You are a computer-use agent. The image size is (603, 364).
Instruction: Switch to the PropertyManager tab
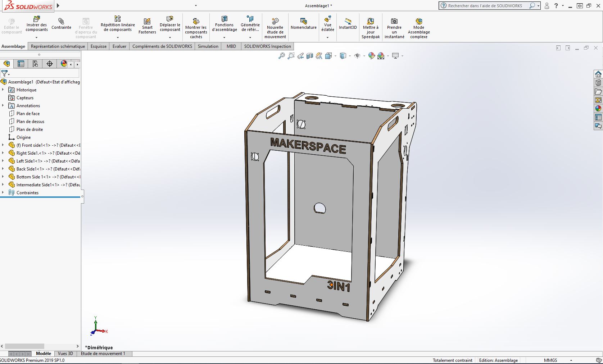pos(21,64)
